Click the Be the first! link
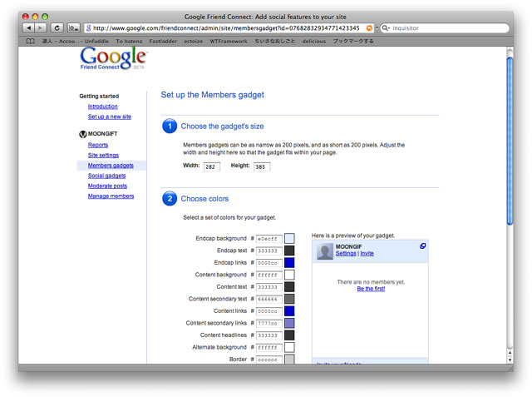Image resolution: width=532 pixels, height=397 pixels. (x=371, y=289)
